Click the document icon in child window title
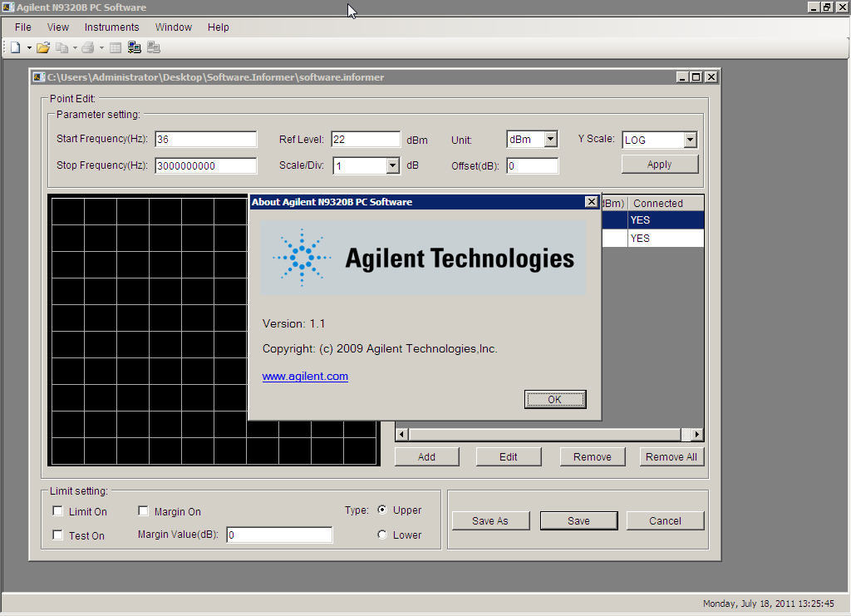The image size is (851, 616). click(38, 77)
